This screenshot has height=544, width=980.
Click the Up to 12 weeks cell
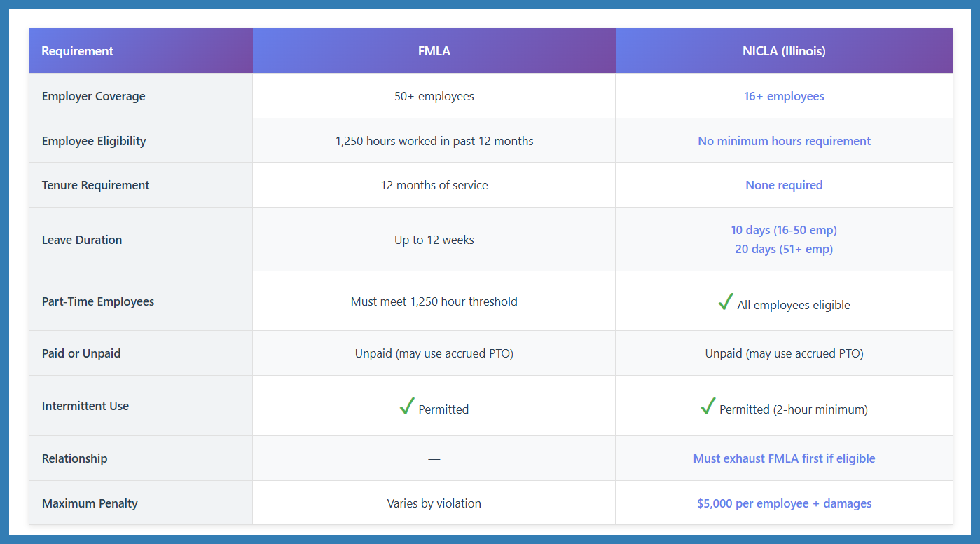[x=434, y=240]
